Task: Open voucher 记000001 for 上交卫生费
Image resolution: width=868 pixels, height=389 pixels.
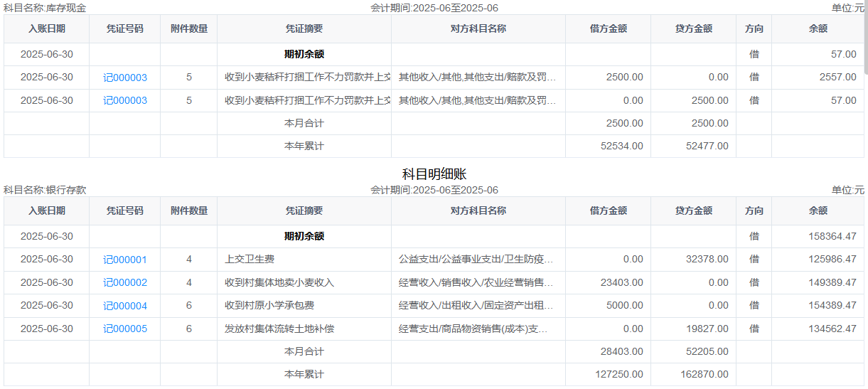Action: [x=124, y=260]
